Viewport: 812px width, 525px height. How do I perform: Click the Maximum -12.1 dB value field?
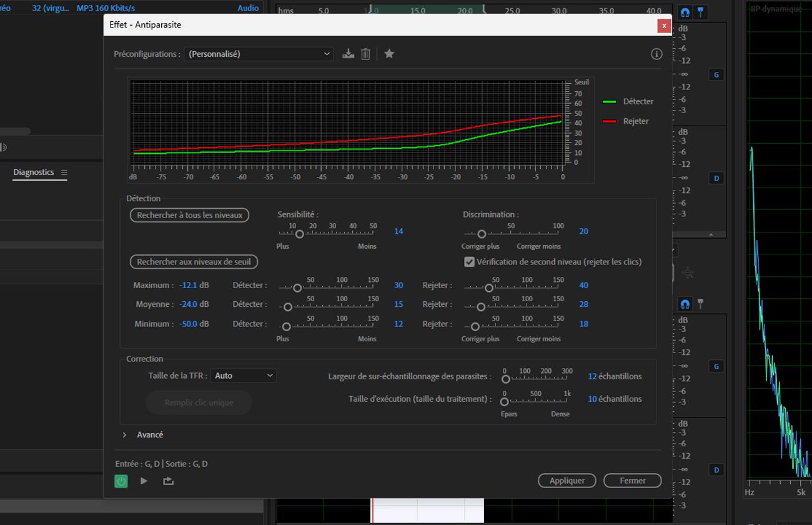point(188,285)
